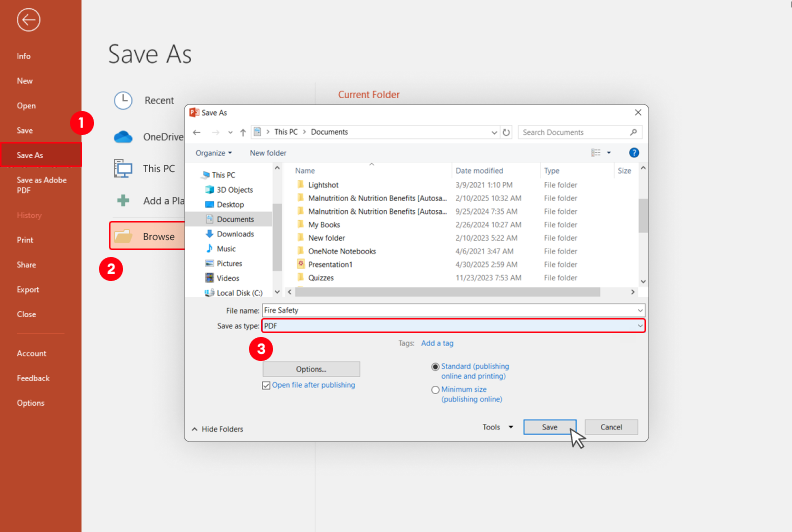Close the Save As dialog
The width and height of the screenshot is (792, 532).
638,112
